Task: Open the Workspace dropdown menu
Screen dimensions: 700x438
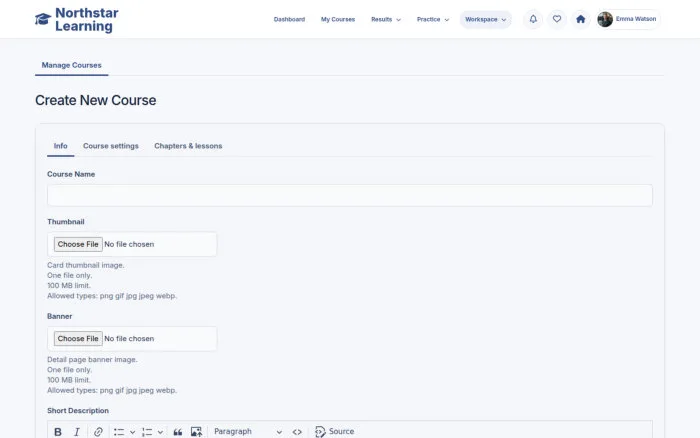Action: point(486,19)
